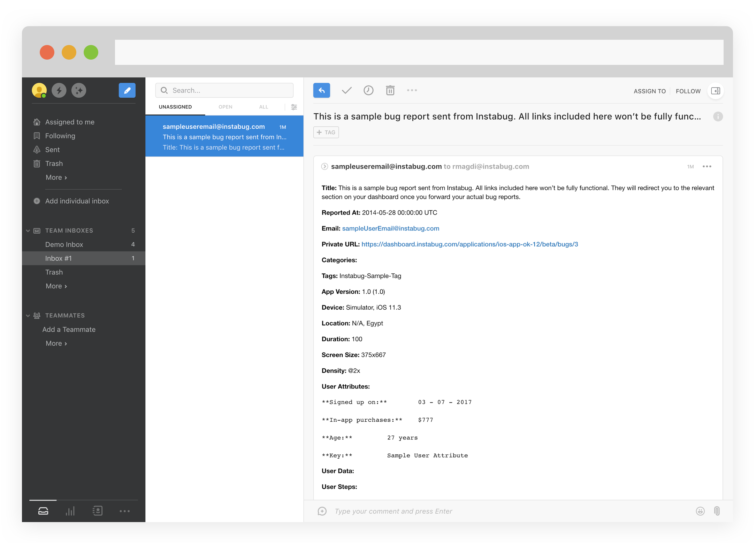Open the contacts icon in bottom bar

(98, 511)
